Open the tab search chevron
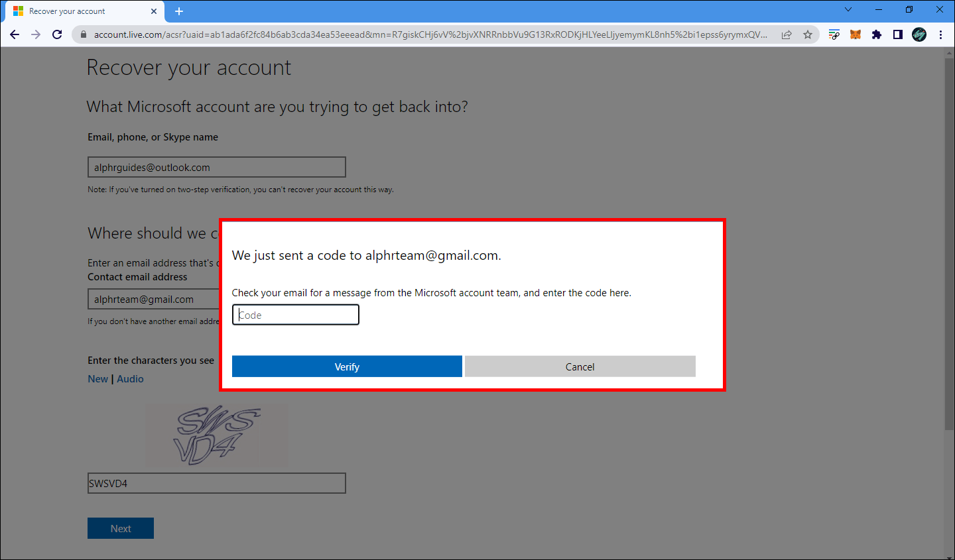 (848, 11)
